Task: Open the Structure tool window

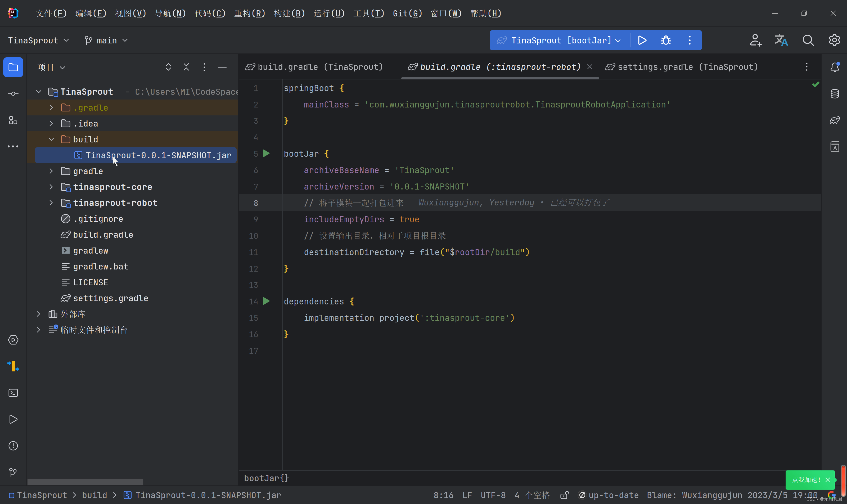Action: (13, 120)
